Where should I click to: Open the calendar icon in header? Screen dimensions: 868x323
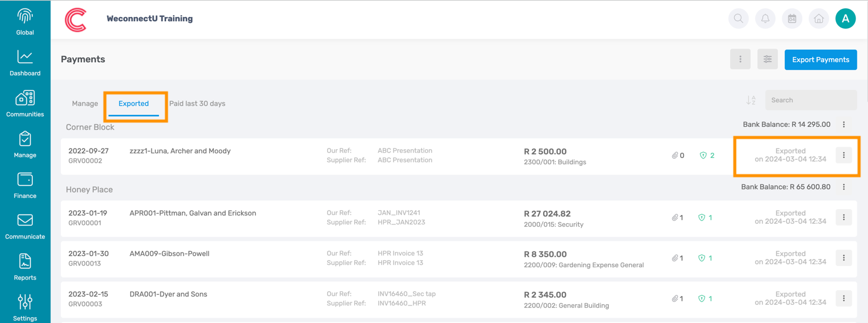point(792,19)
